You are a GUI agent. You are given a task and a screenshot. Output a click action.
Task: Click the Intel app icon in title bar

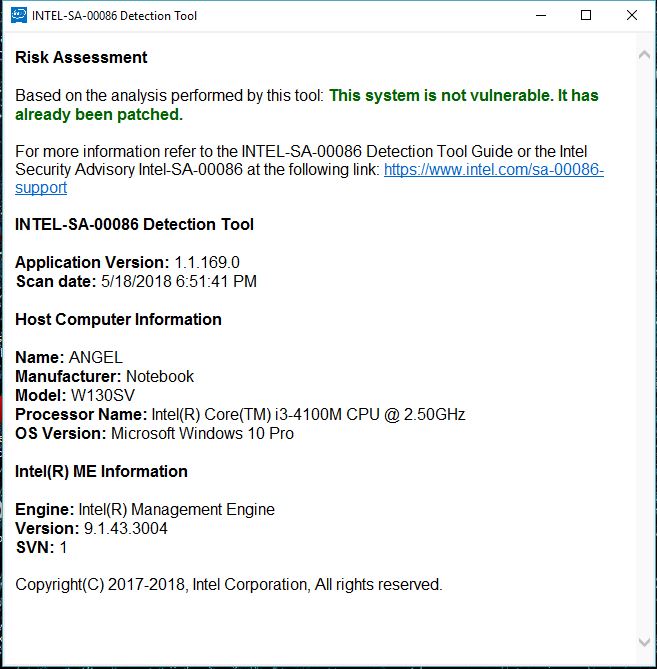coord(19,16)
